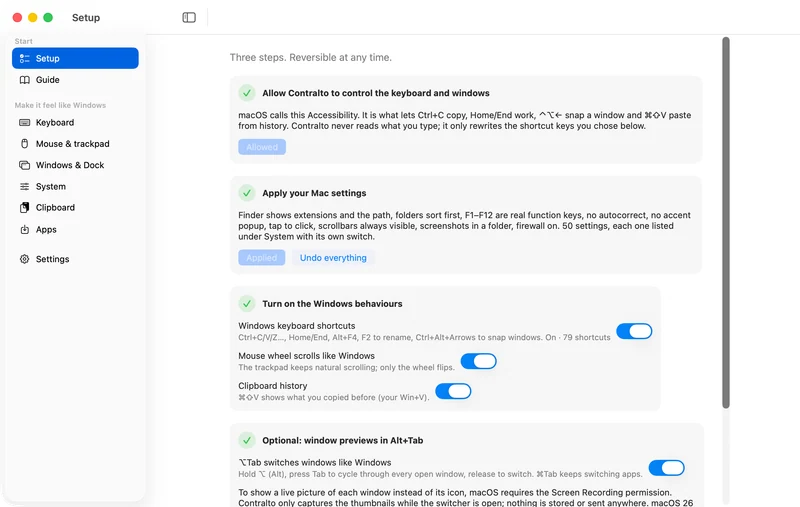800x507 pixels.
Task: Turn off Clipboard history switch
Action: pyautogui.click(x=453, y=391)
